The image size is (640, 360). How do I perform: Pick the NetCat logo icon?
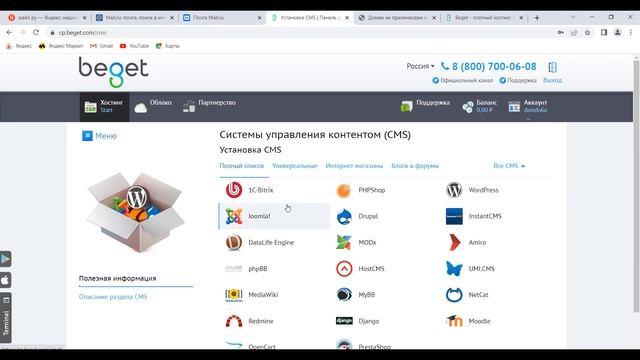tap(454, 295)
